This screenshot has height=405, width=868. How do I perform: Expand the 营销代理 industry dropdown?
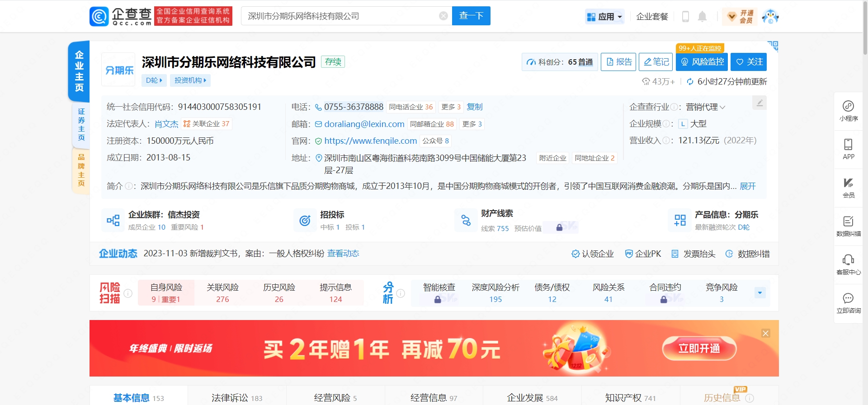tap(722, 108)
